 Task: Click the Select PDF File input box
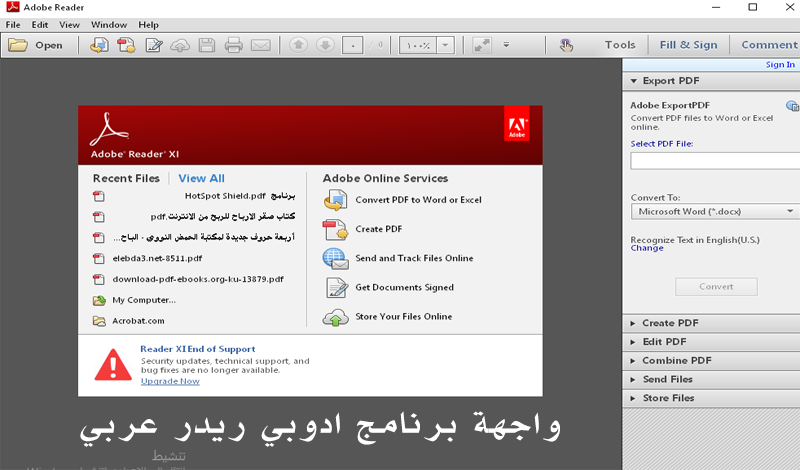point(715,161)
